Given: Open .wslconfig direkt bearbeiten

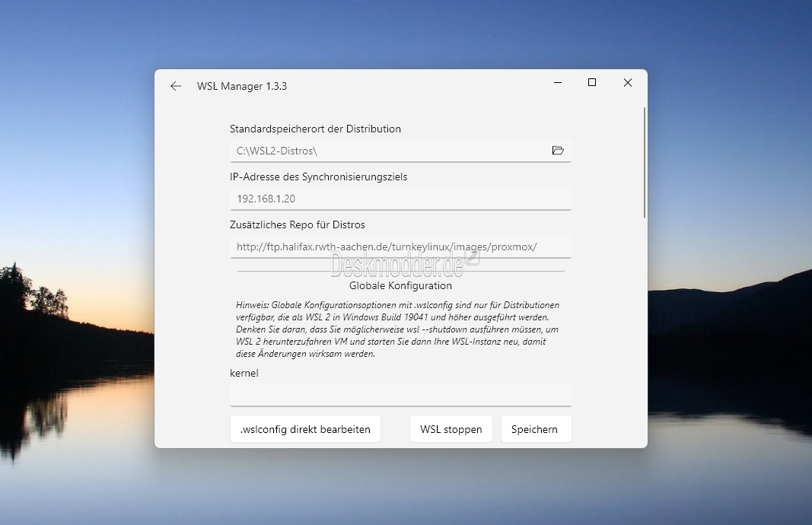Looking at the screenshot, I should tap(305, 429).
